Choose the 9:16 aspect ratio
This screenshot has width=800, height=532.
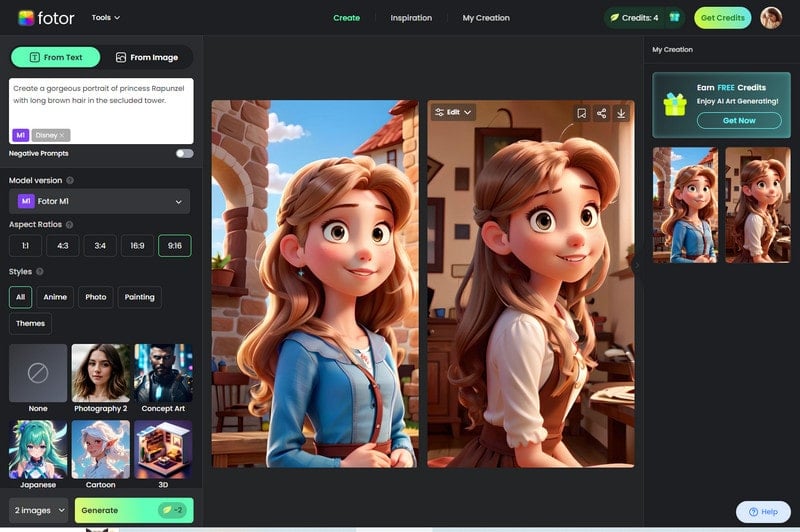coord(174,245)
